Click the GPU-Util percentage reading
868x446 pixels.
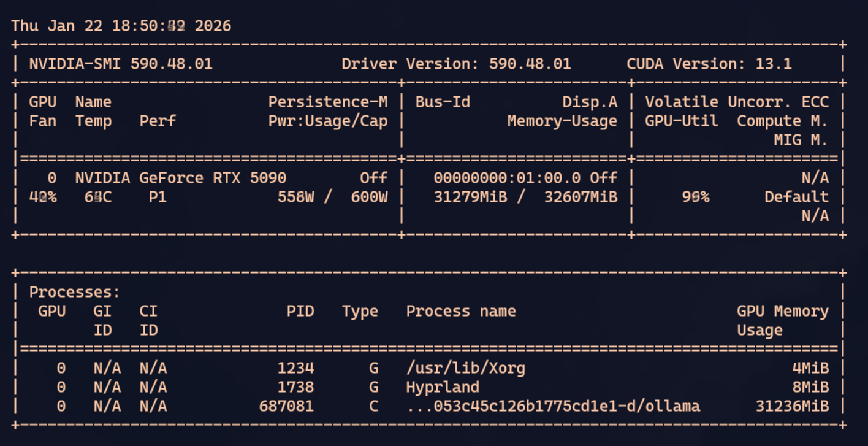tap(696, 197)
